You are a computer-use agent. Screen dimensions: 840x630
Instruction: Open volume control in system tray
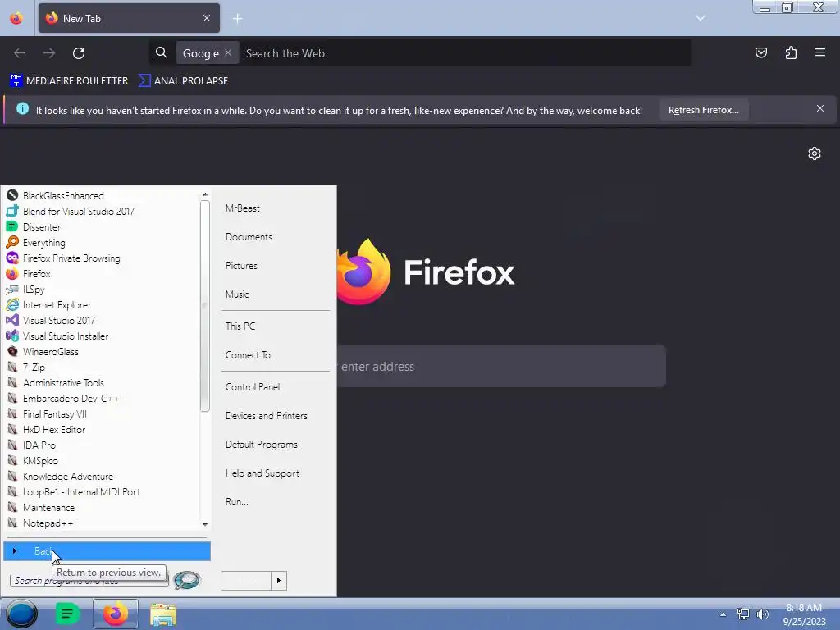[762, 614]
